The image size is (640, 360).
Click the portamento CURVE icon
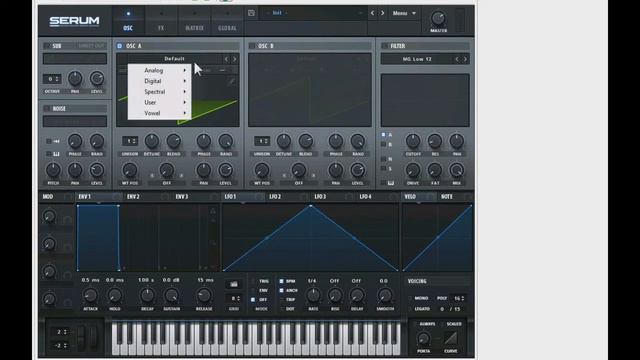coord(451,338)
